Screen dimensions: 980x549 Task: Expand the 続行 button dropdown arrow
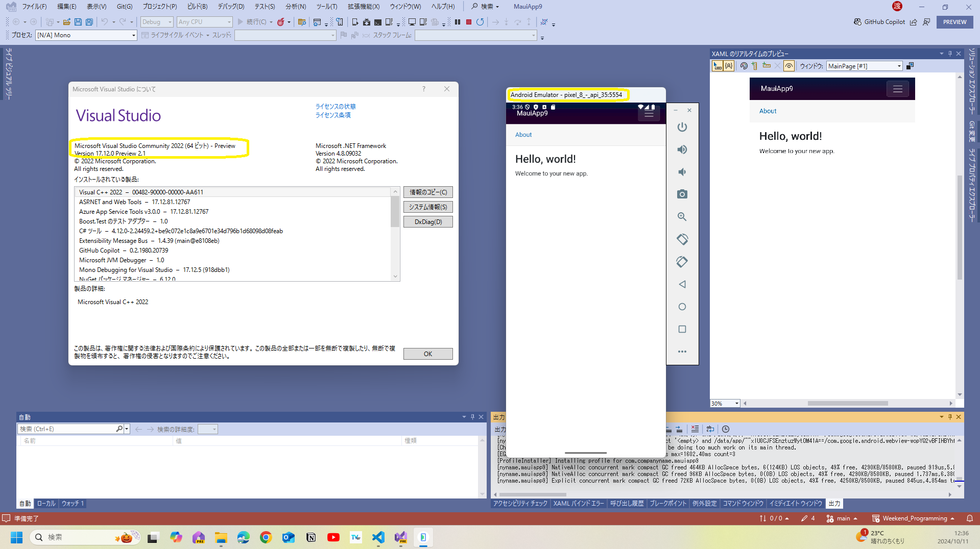click(271, 22)
